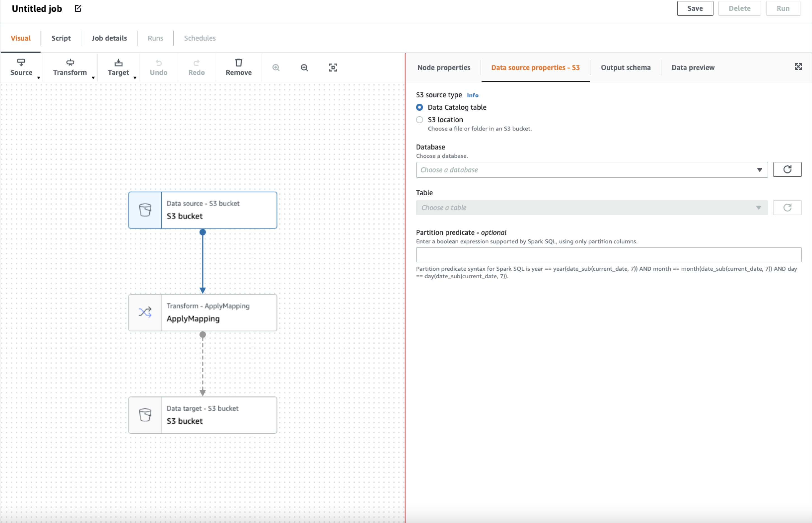Click the fit-to-view canvas icon
This screenshot has height=523, width=812.
pyautogui.click(x=333, y=68)
